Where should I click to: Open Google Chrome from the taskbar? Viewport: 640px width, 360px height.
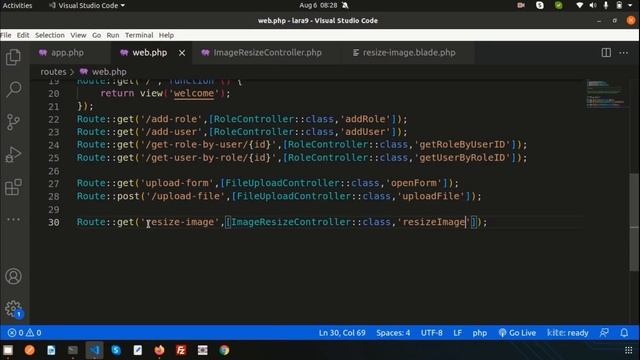point(224,350)
